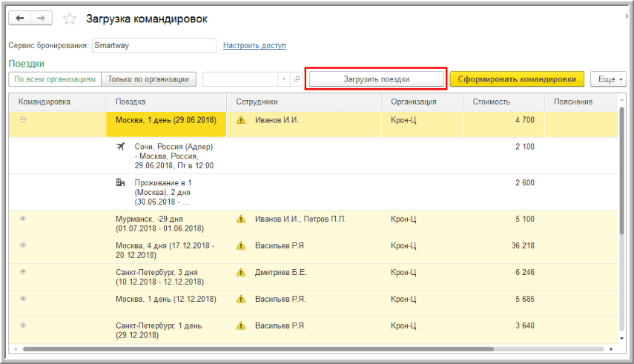Click the cost value 5 685
Image resolution: width=634 pixels, height=364 pixels.
pos(525,300)
